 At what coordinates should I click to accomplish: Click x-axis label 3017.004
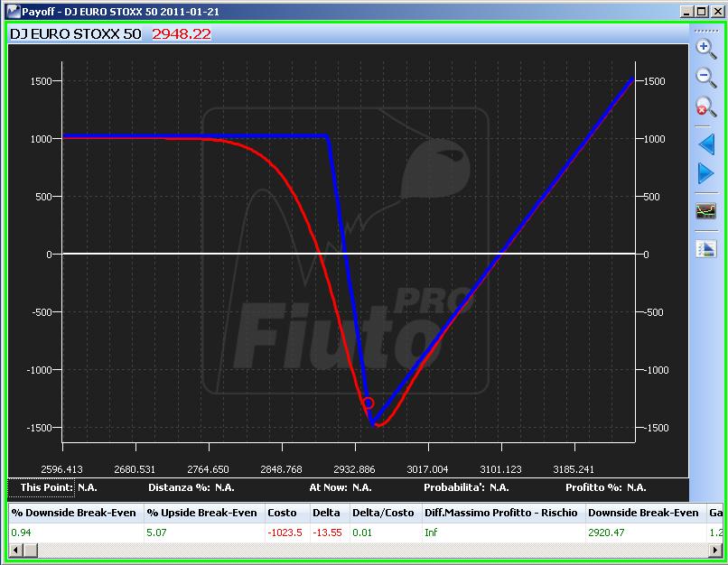tap(427, 469)
